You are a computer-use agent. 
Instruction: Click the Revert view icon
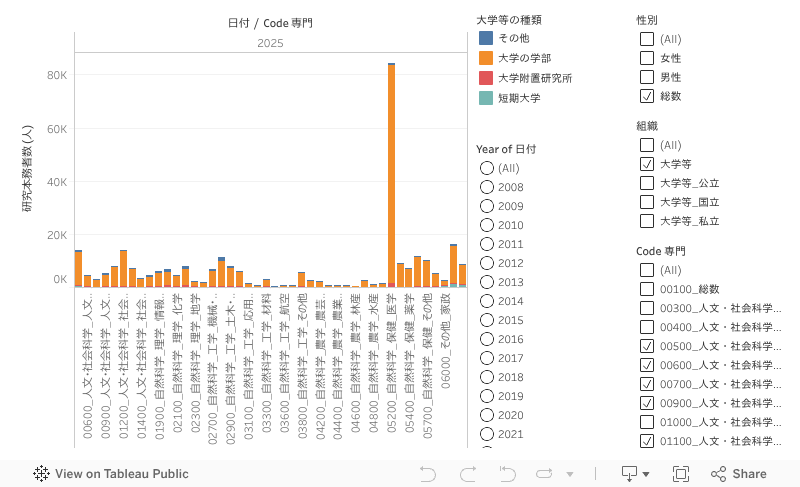click(x=508, y=474)
